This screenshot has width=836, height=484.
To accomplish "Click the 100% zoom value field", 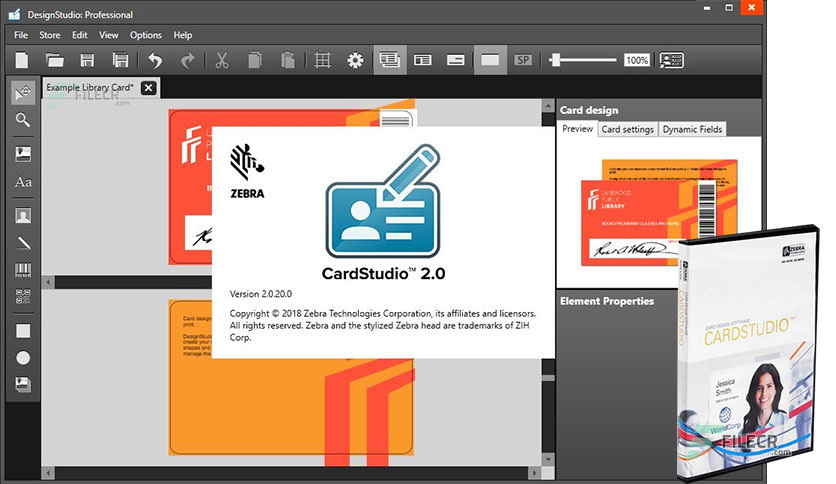I will pos(637,60).
